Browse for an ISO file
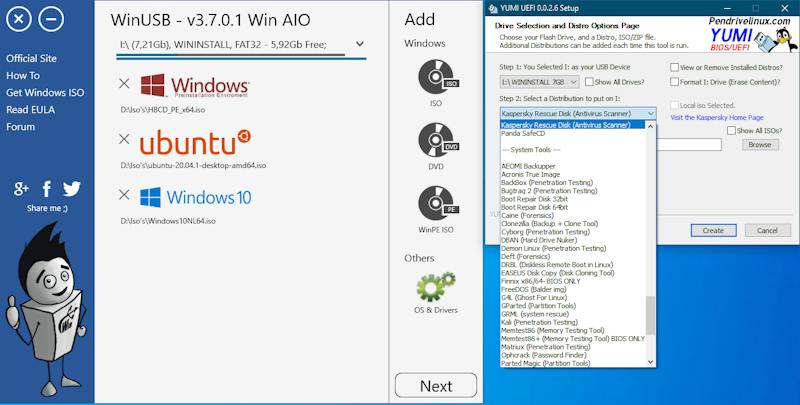The width and height of the screenshot is (800, 405). tap(760, 145)
